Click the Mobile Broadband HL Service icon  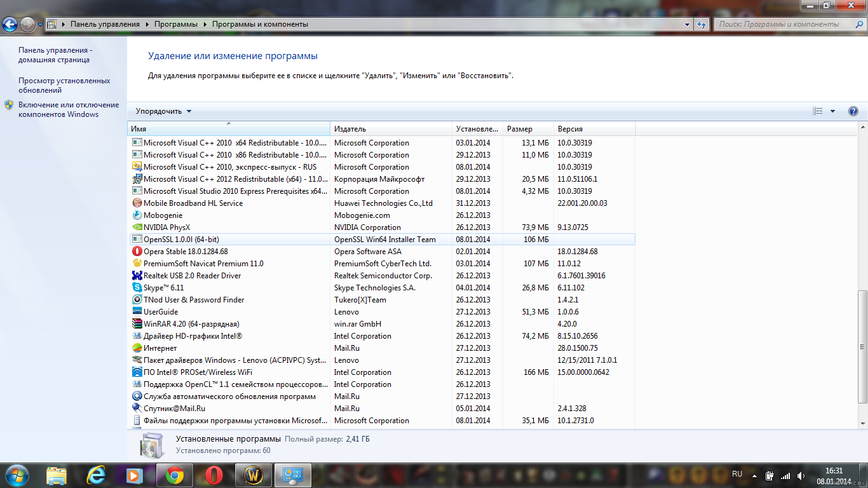pos(137,203)
